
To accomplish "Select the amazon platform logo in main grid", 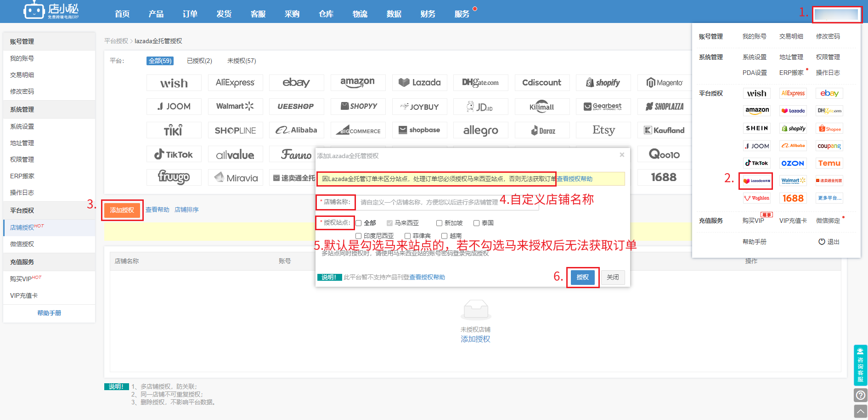I will pyautogui.click(x=358, y=83).
